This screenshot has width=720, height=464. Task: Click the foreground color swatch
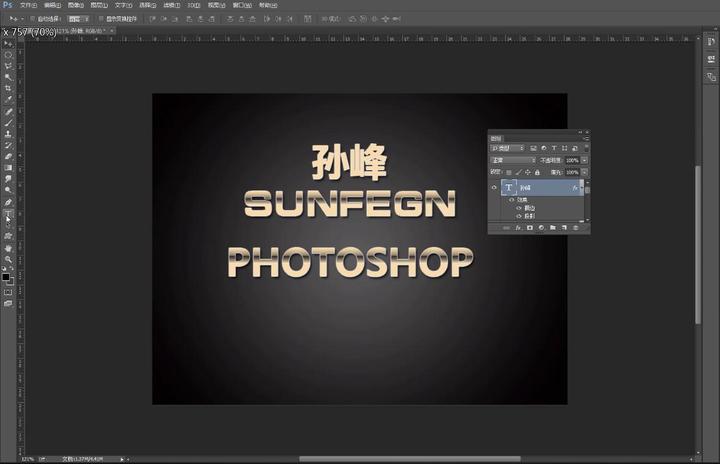pos(6,277)
